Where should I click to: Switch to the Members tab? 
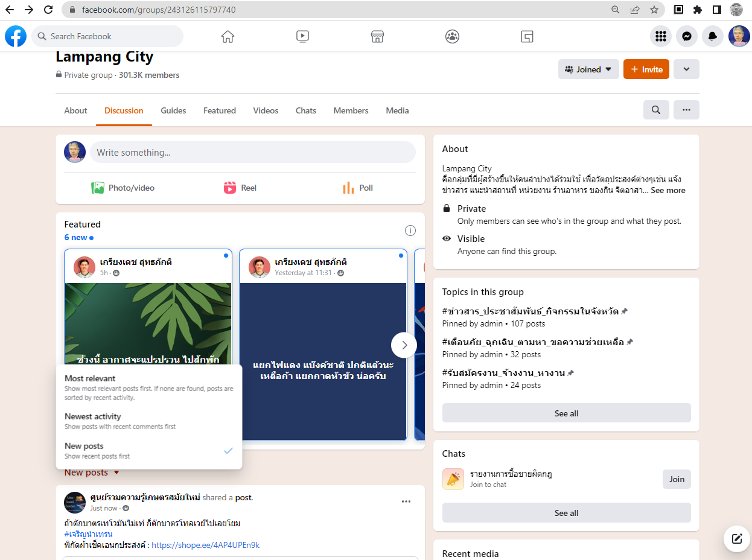351,110
